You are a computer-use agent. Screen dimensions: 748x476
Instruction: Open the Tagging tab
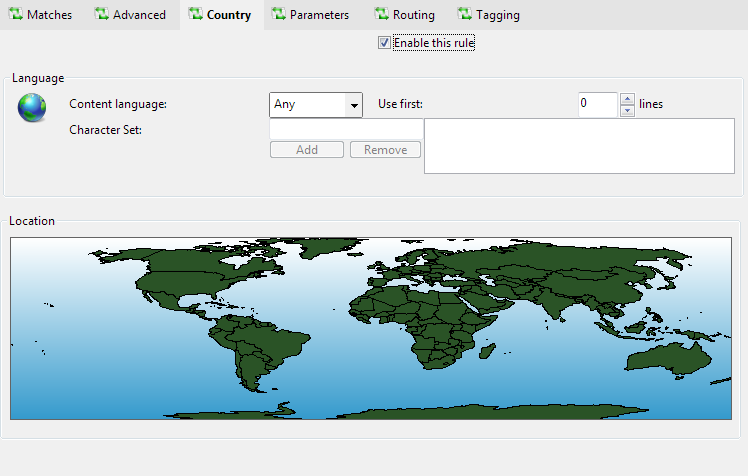(488, 15)
